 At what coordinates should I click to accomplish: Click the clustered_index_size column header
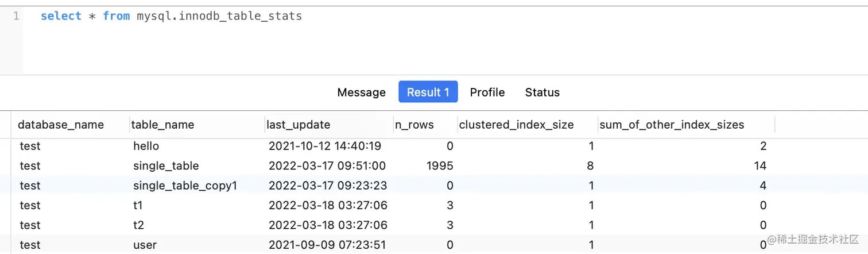tap(516, 125)
